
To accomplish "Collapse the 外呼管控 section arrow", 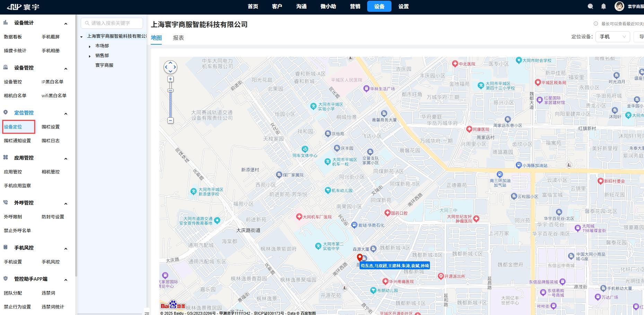I will pos(66,204).
